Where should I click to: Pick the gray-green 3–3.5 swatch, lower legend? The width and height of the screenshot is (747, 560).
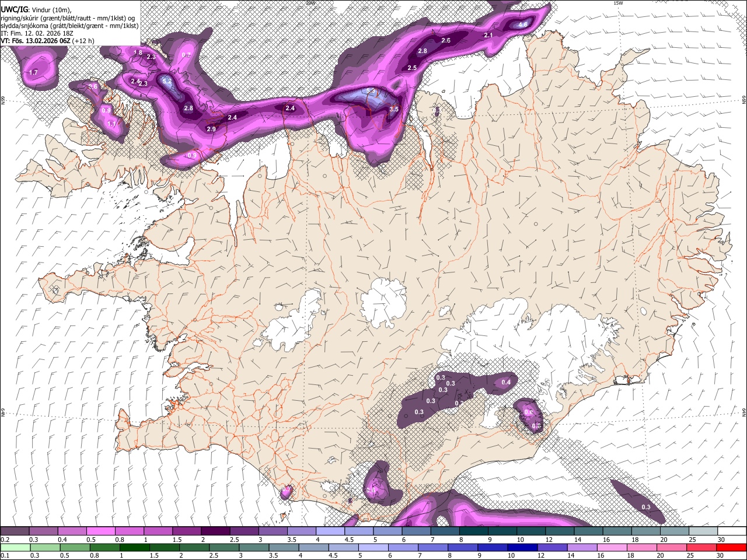click(254, 547)
